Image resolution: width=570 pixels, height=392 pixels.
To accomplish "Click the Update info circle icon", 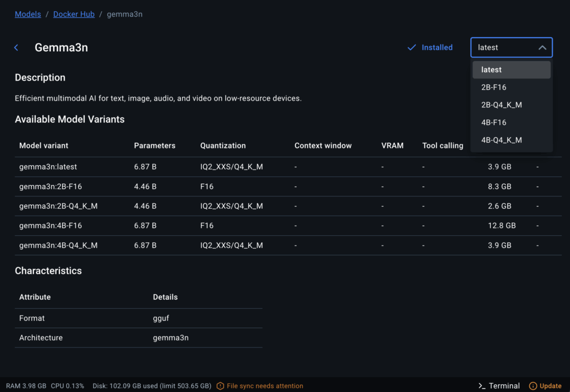I will coord(533,386).
